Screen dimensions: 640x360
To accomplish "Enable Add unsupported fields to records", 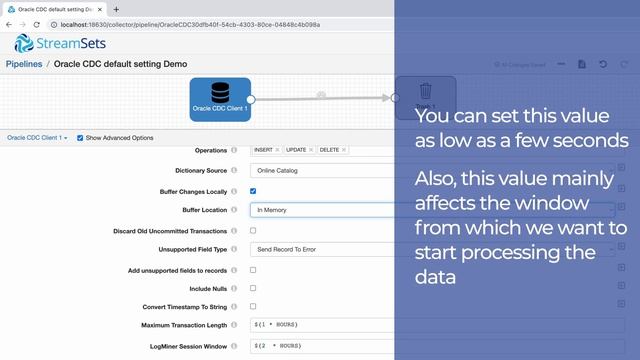I will coord(253,270).
